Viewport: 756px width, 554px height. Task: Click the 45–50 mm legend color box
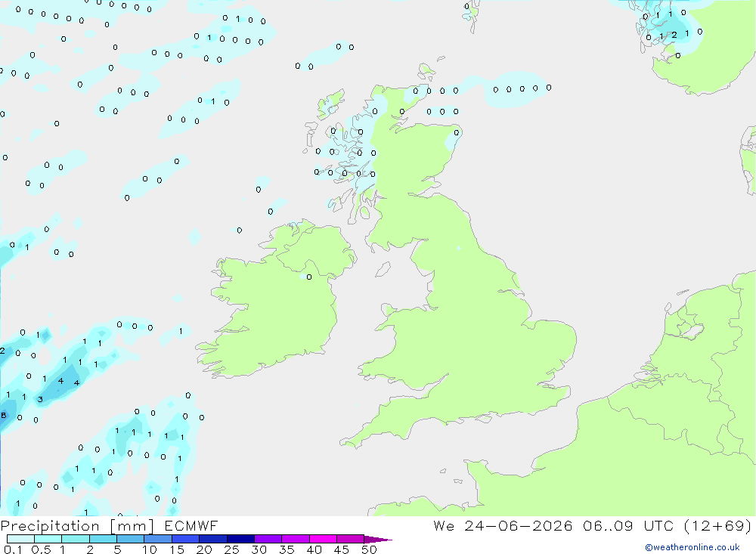[351, 539]
